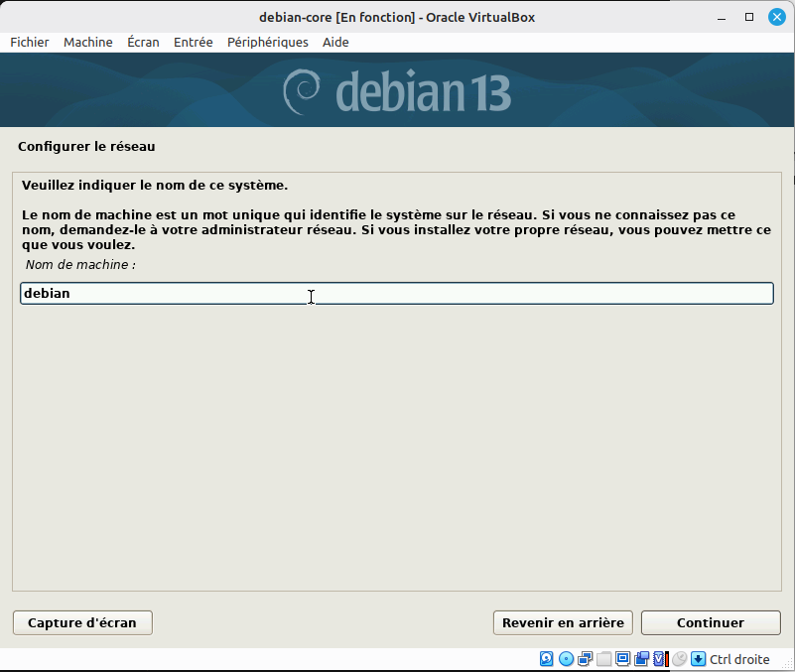
Task: Click the network adapters status icon
Action: [585, 659]
